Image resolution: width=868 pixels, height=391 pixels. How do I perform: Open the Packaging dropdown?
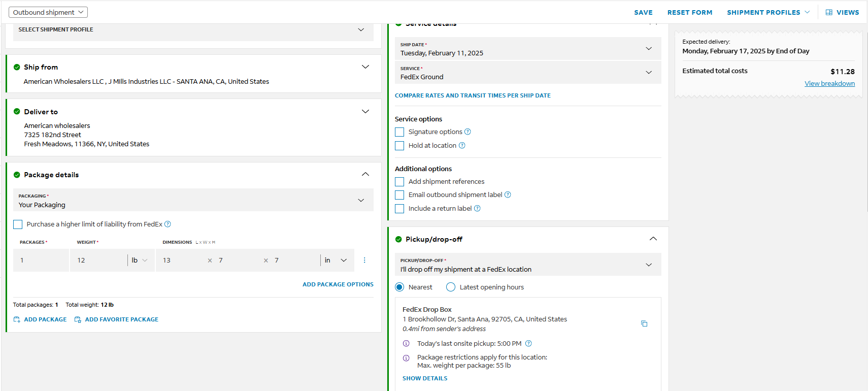pos(193,200)
